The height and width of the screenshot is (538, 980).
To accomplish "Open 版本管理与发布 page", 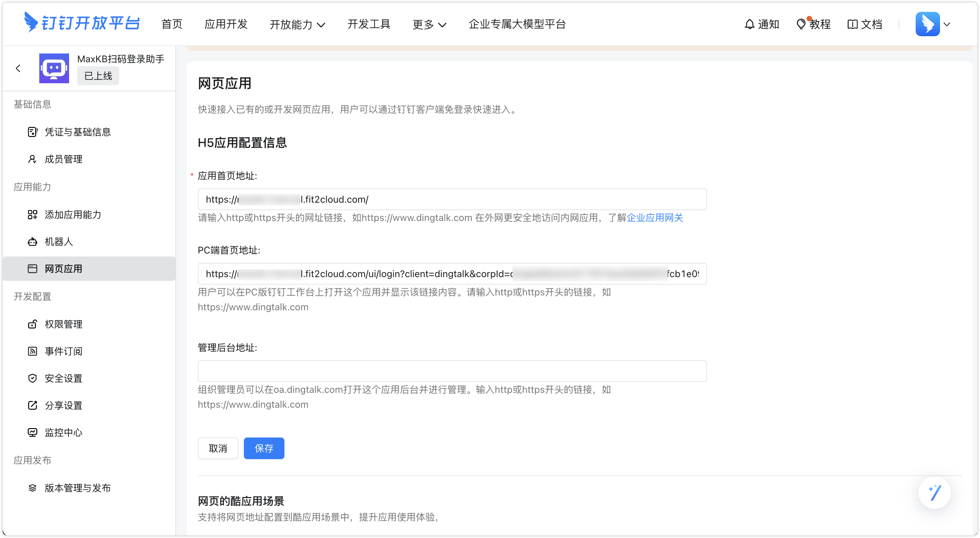I will click(77, 488).
